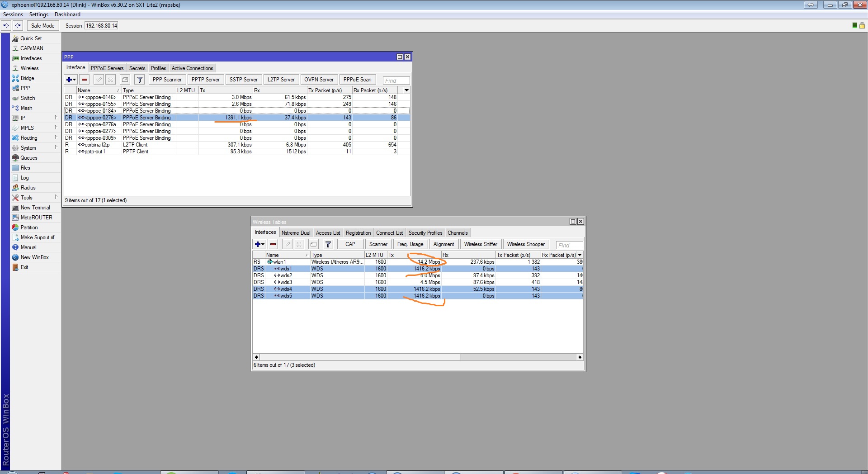Open Queues from the sidebar
The width and height of the screenshot is (868, 474).
point(29,158)
